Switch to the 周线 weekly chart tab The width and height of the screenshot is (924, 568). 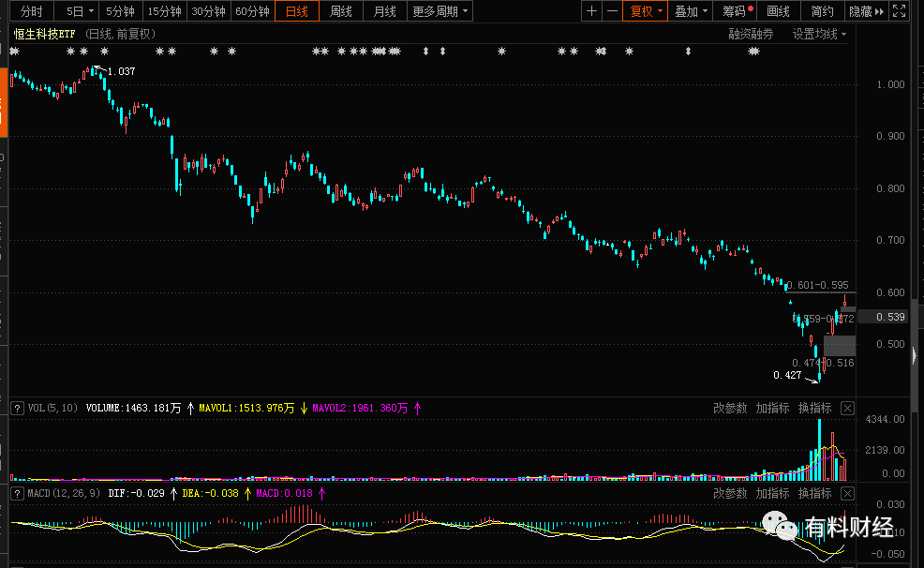click(341, 11)
